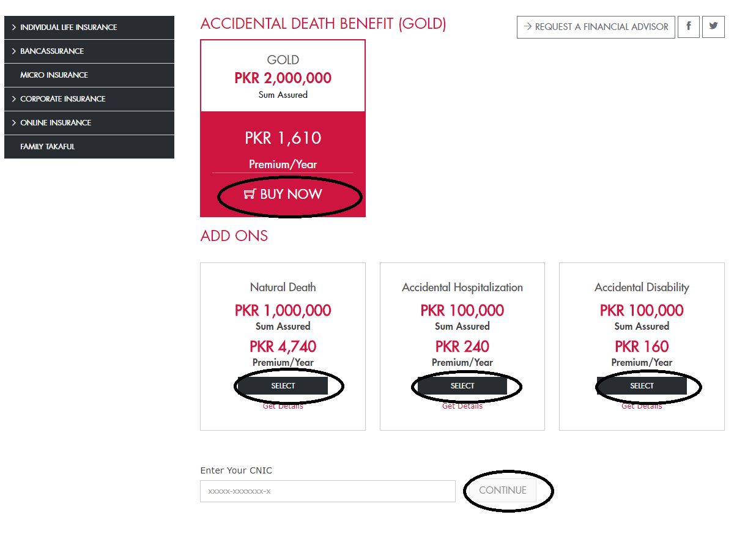Select the Natural Death add-on
Image resolution: width=756 pixels, height=542 pixels.
pyautogui.click(x=283, y=386)
